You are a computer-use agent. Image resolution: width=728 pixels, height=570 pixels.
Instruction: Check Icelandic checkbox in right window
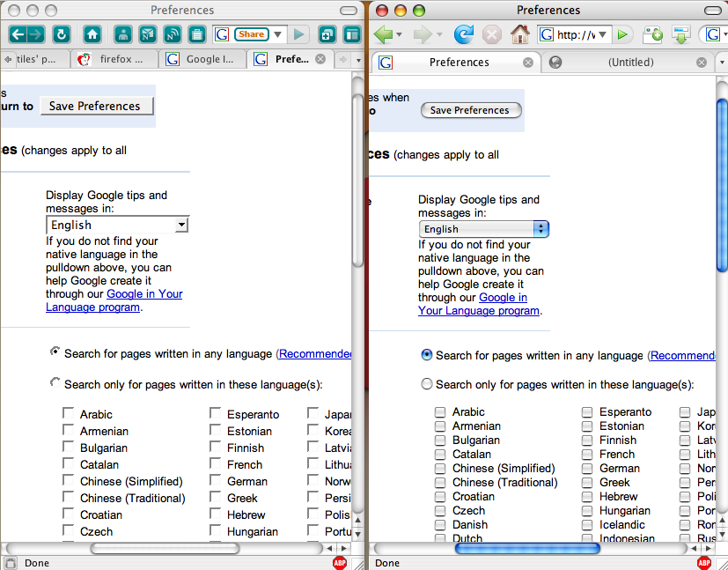coord(587,524)
